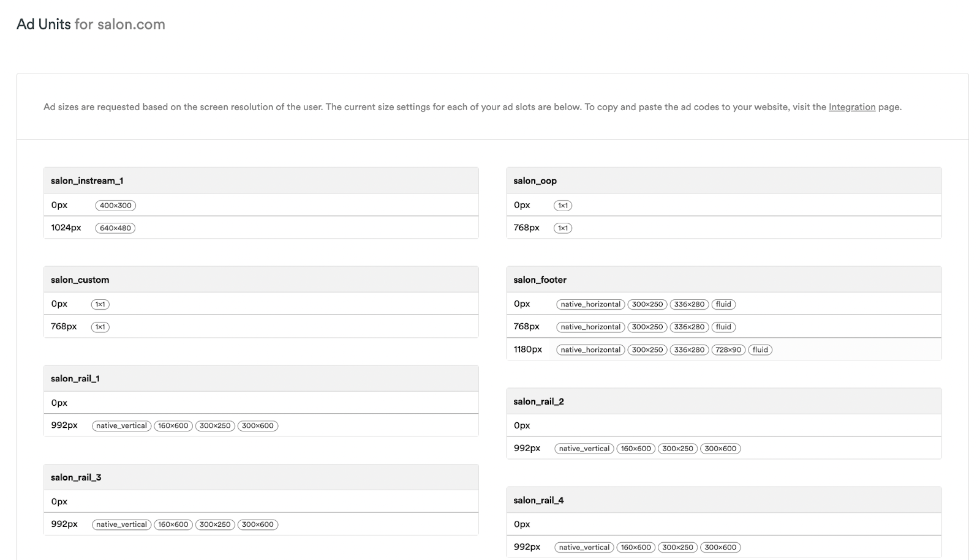Select 160×600 tag in salon_rail_4

tap(636, 548)
